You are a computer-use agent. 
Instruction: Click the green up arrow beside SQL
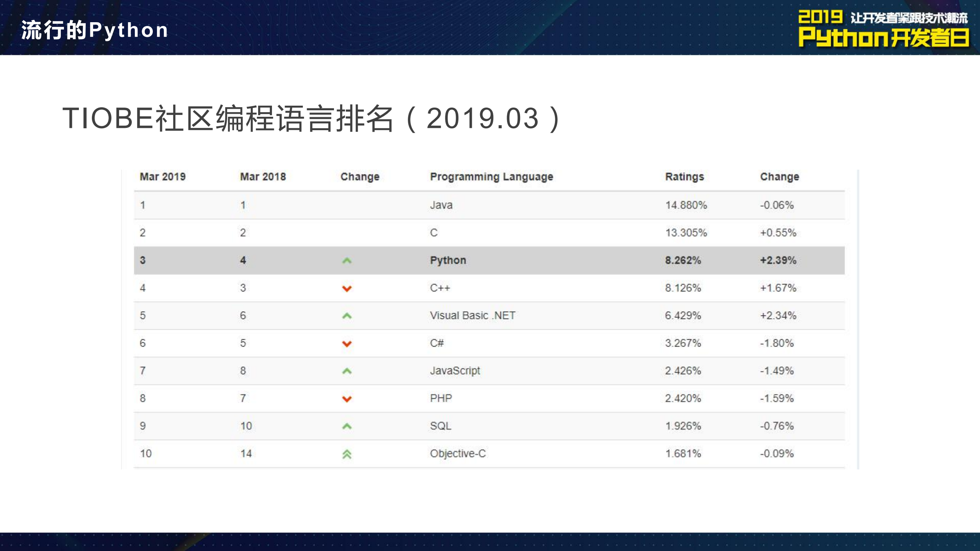coord(347,426)
